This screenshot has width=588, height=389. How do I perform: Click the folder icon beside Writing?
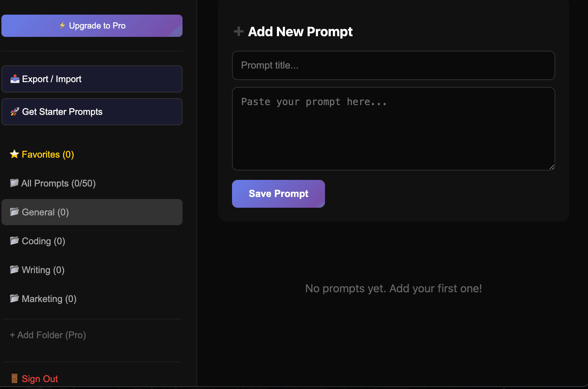pos(14,270)
